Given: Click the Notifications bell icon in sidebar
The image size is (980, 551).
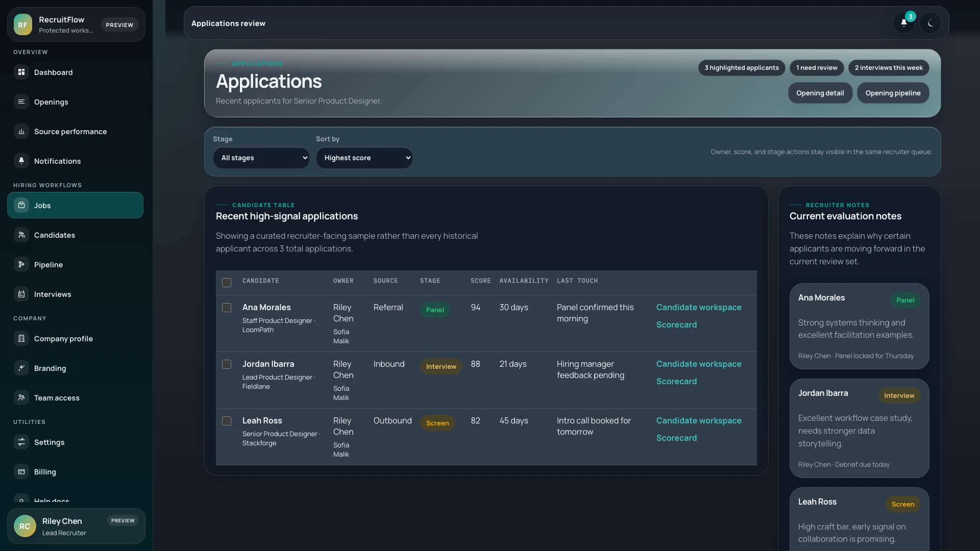Looking at the screenshot, I should [21, 161].
